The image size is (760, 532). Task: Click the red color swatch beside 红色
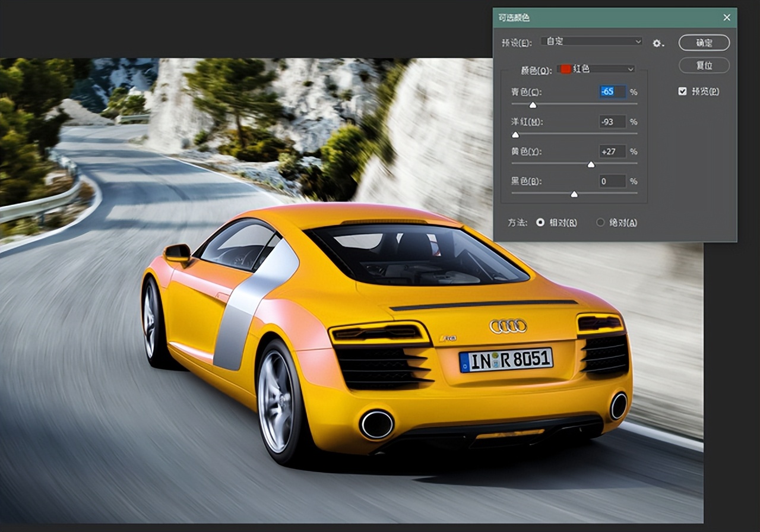[565, 69]
